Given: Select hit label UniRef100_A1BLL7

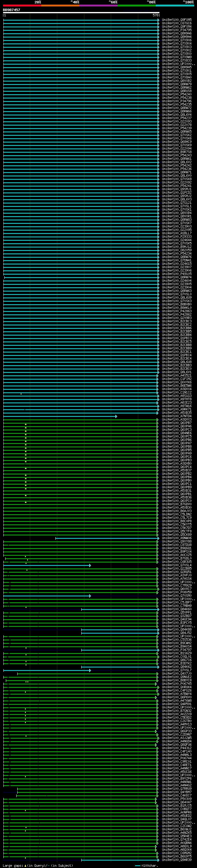Looking at the screenshot, I should coord(177,233).
